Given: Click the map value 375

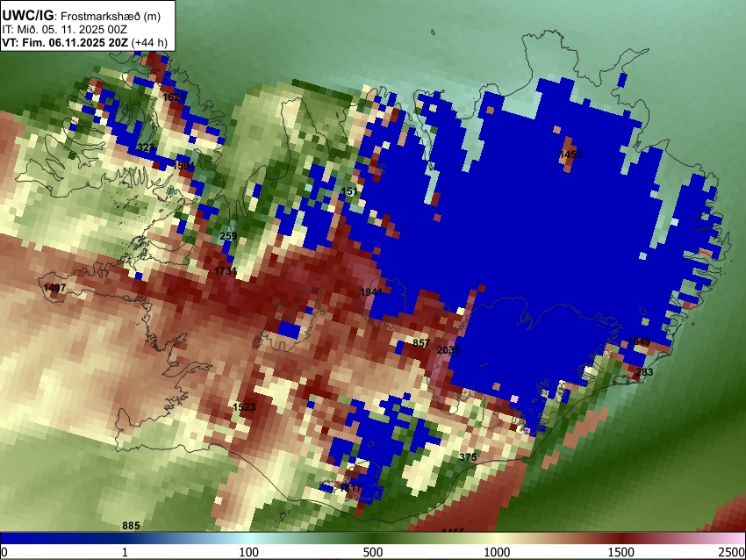Looking at the screenshot, I should [x=468, y=457].
